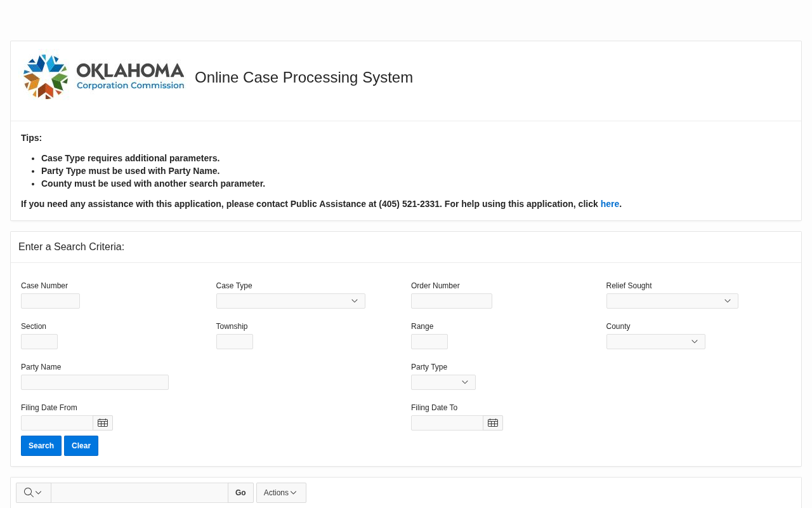Click the Section input field
The image size is (812, 508).
tap(39, 342)
